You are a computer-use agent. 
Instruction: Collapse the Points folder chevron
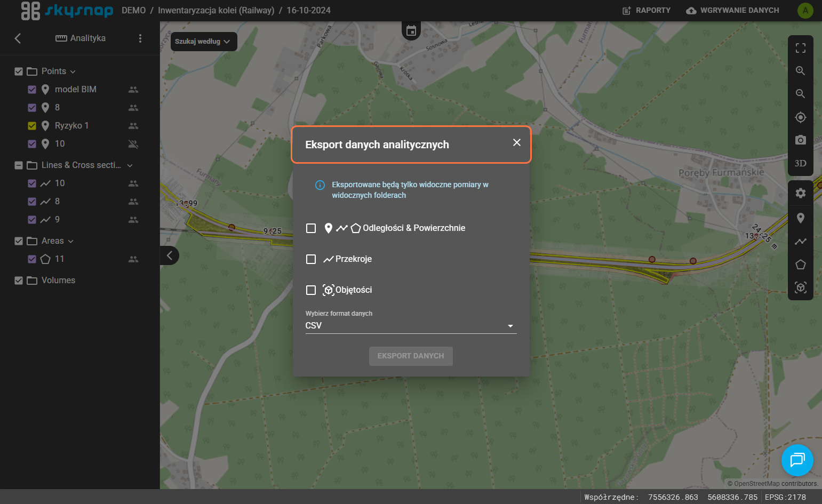(73, 72)
